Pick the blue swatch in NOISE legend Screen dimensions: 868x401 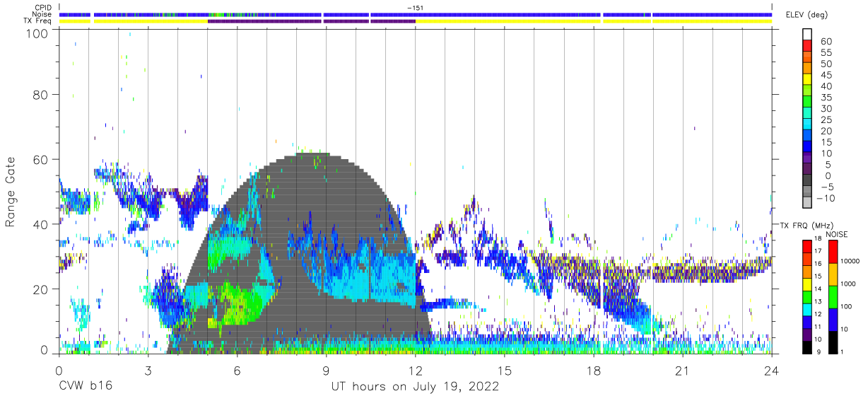coord(832,319)
